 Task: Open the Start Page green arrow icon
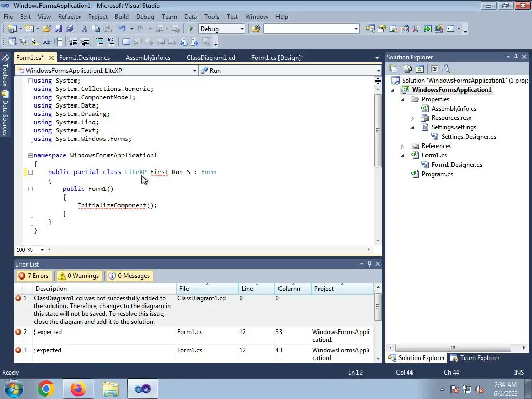tap(428, 29)
